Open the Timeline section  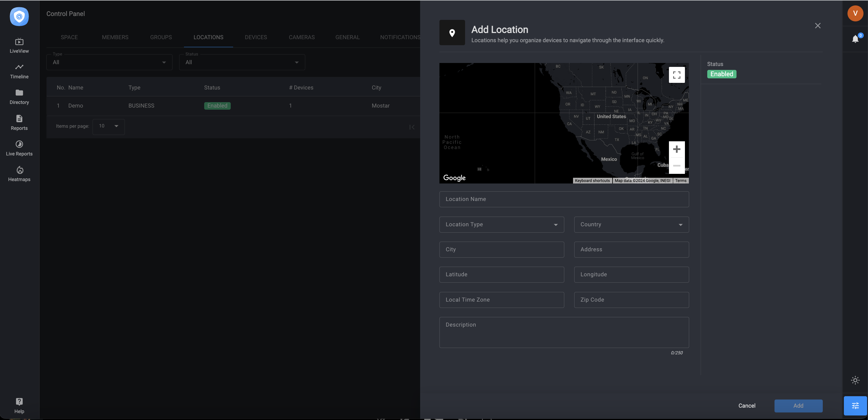(x=19, y=71)
